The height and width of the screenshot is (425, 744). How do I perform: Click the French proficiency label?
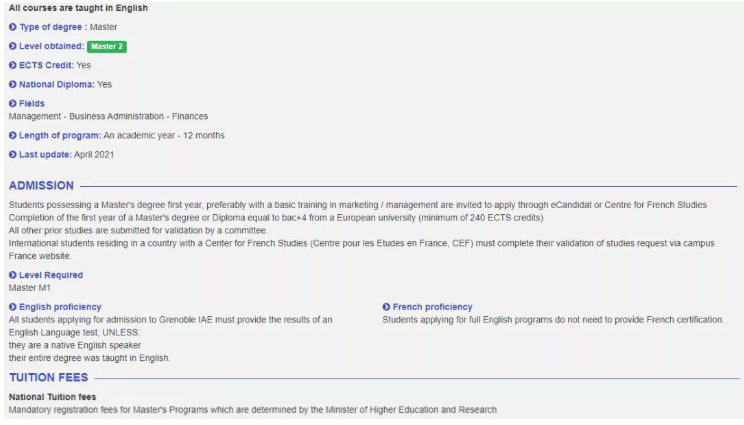pyautogui.click(x=432, y=307)
